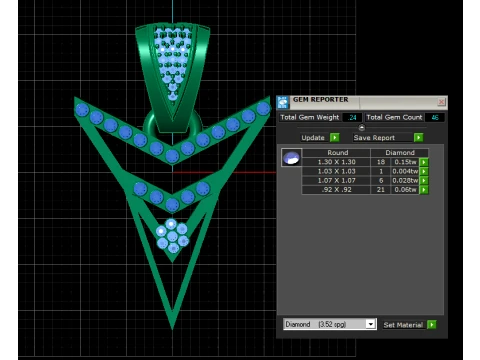Click the Gem Reporter title bar icon

(x=283, y=102)
